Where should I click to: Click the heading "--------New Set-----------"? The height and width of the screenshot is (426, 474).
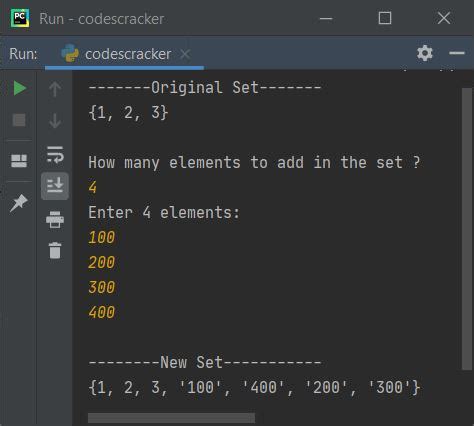click(205, 362)
